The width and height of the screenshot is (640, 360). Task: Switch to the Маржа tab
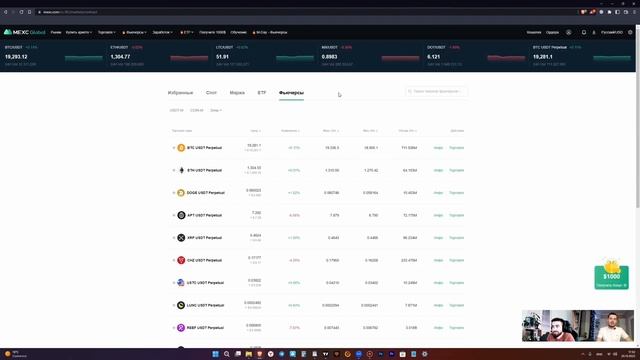(x=237, y=93)
